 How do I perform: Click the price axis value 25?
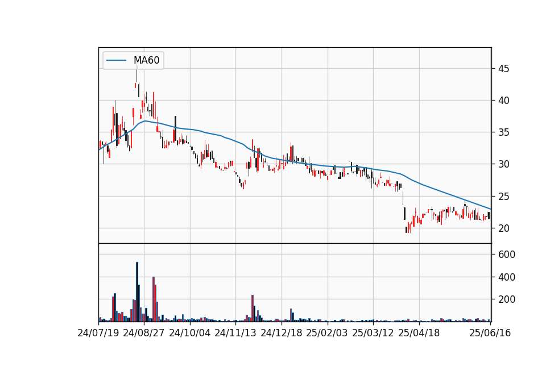[503, 197]
